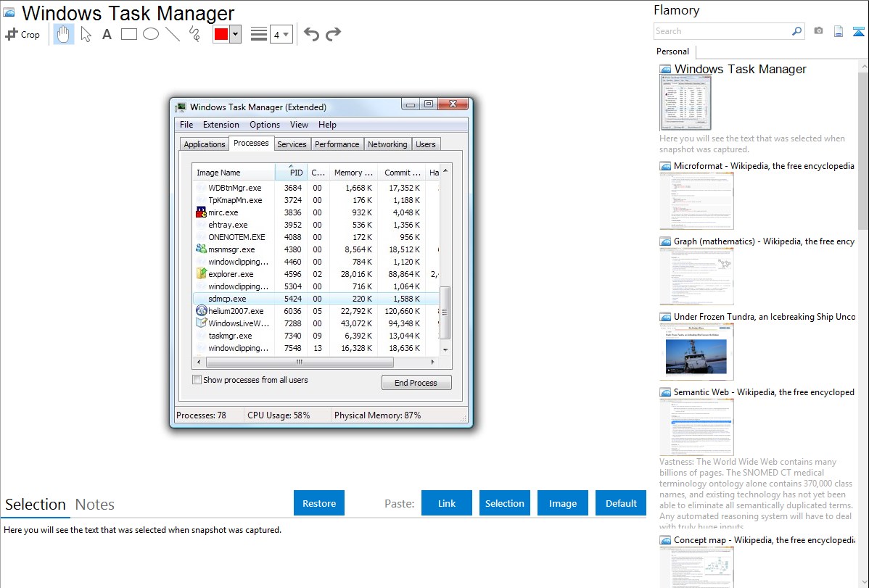Pick the ellipse shape tool
Viewport: 869px width, 588px height.
pyautogui.click(x=151, y=34)
